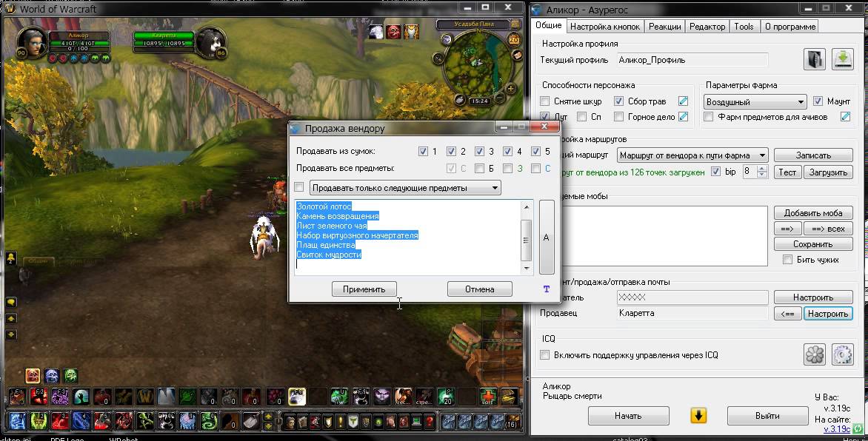Increase bip value with stepper up arrow

pyautogui.click(x=762, y=168)
